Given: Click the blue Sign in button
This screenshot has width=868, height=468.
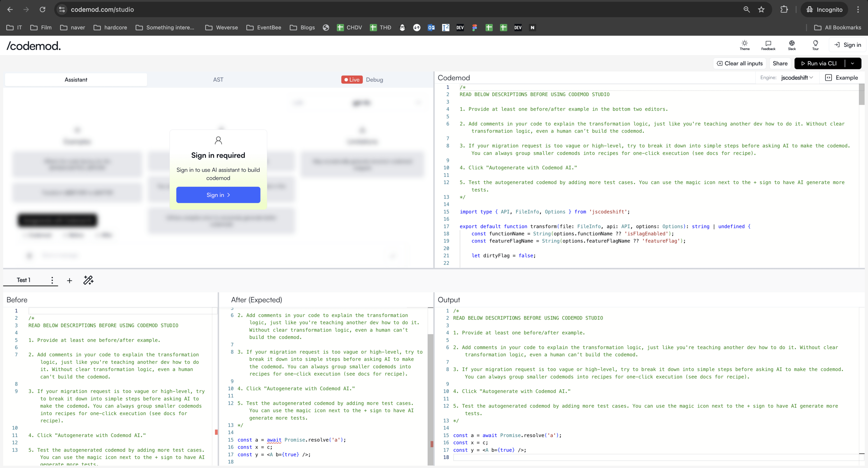Looking at the screenshot, I should point(218,195).
